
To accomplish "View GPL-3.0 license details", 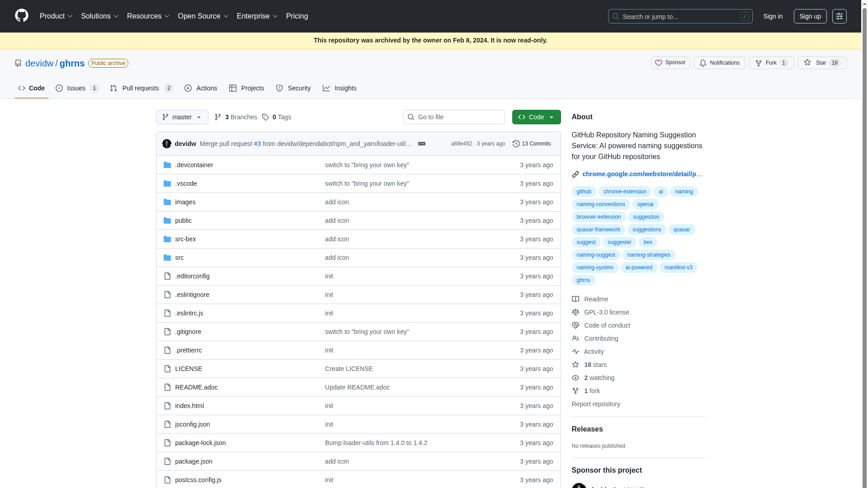I will (x=600, y=312).
